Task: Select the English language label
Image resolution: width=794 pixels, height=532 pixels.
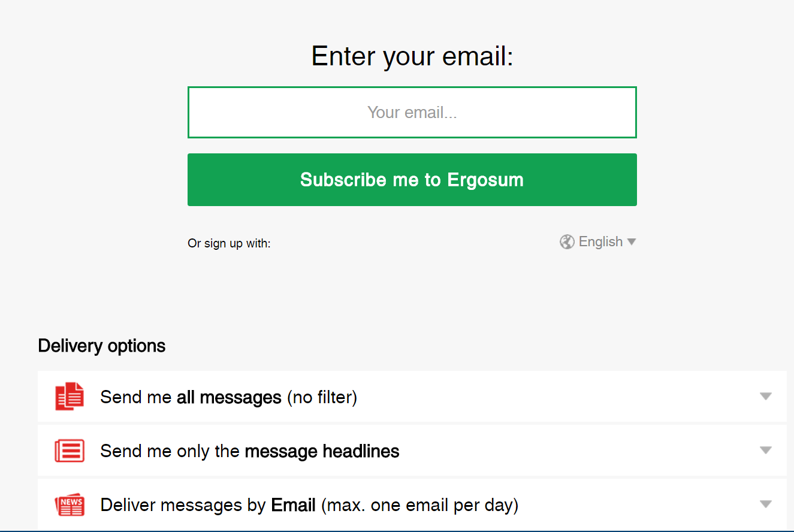Action: (600, 242)
